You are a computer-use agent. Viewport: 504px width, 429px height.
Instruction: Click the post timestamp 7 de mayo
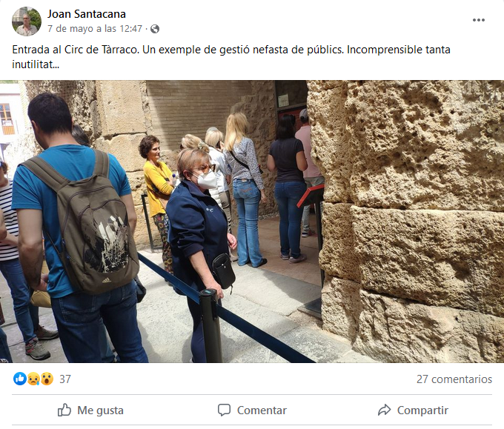[95, 29]
